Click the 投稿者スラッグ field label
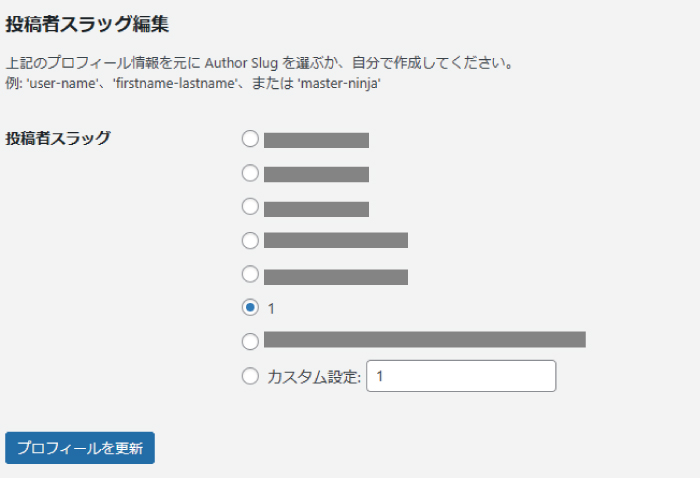The height and width of the screenshot is (478, 700). click(x=58, y=138)
